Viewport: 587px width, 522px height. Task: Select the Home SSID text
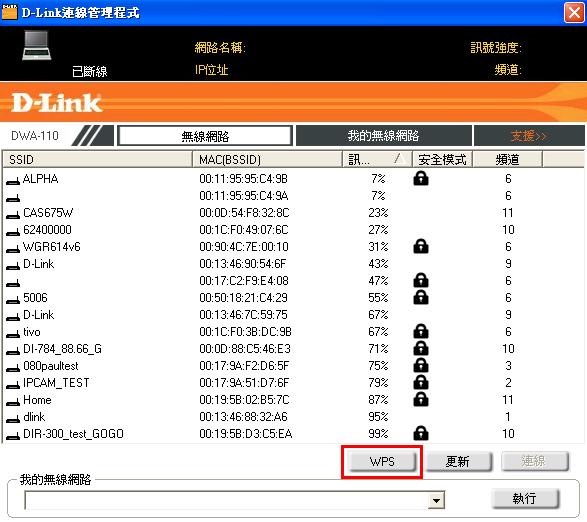[x=37, y=400]
